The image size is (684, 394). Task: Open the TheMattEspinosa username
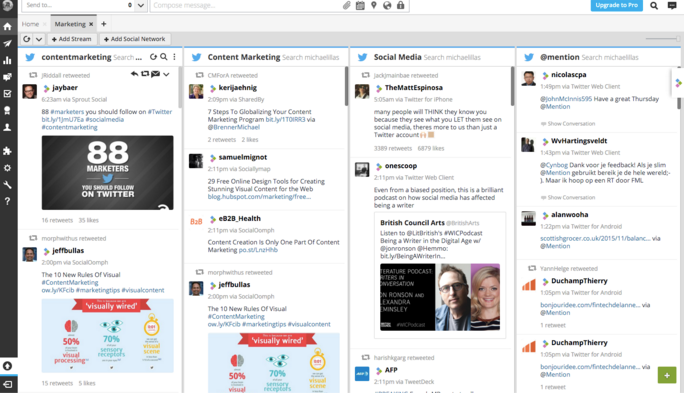414,88
